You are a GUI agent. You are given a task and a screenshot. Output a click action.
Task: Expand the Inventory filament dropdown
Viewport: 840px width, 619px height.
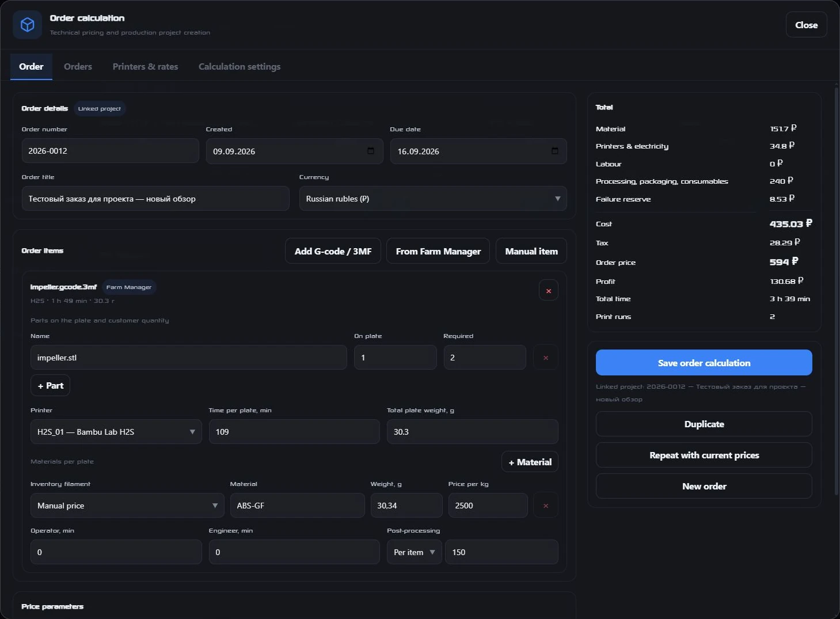(x=127, y=506)
